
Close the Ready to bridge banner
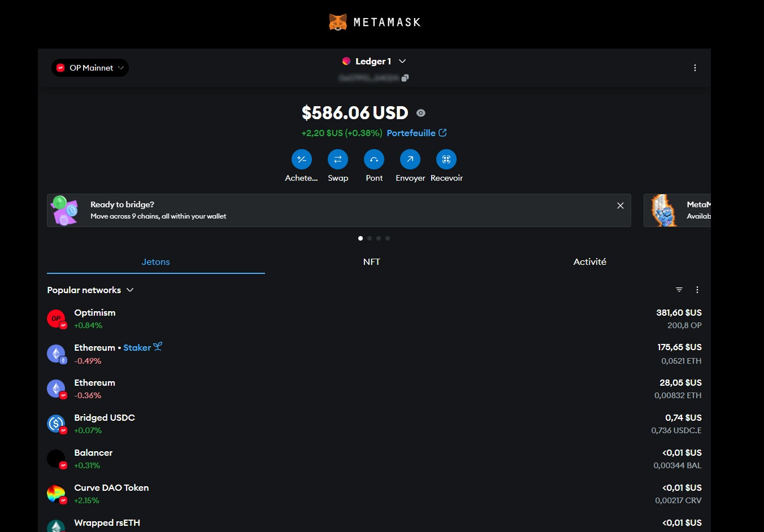620,206
